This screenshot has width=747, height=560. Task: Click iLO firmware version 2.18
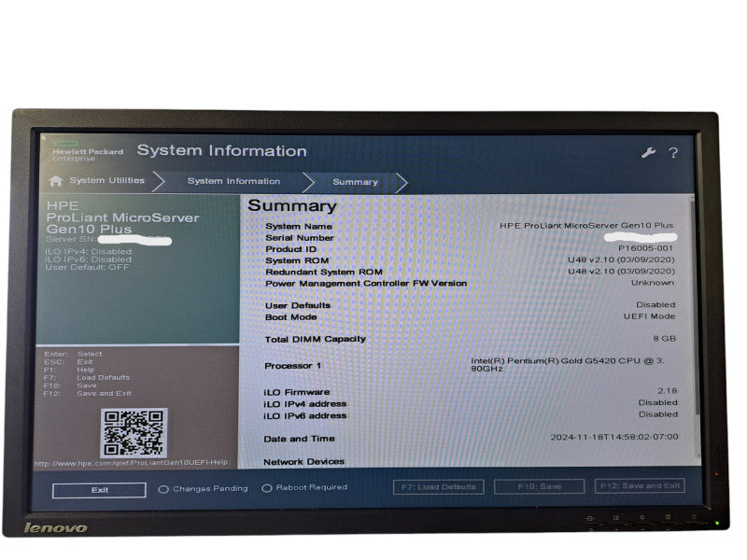(668, 390)
